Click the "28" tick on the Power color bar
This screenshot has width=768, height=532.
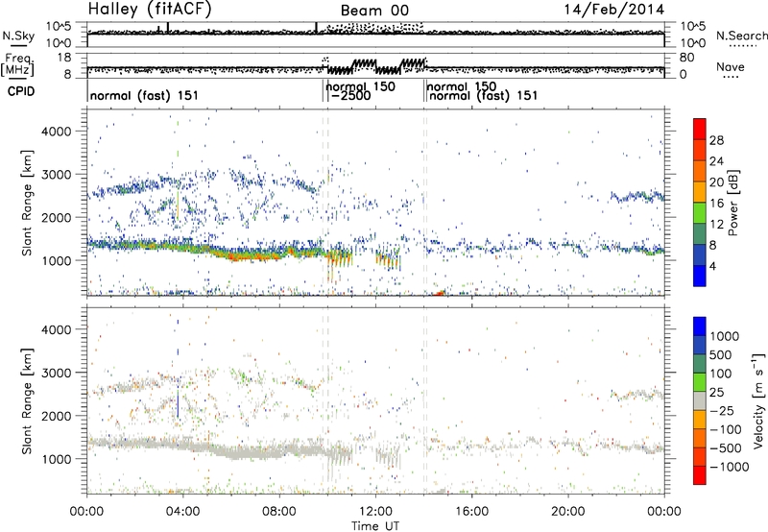pos(716,140)
